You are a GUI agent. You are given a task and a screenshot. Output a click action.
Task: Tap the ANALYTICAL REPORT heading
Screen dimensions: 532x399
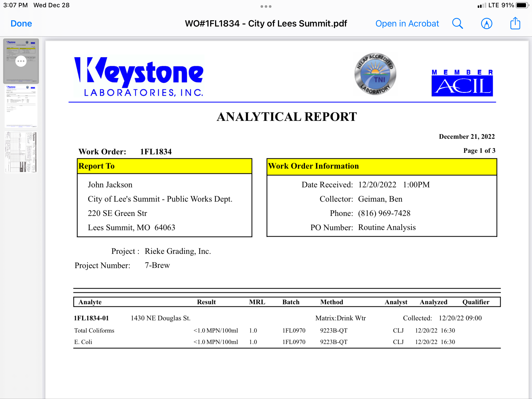point(287,117)
